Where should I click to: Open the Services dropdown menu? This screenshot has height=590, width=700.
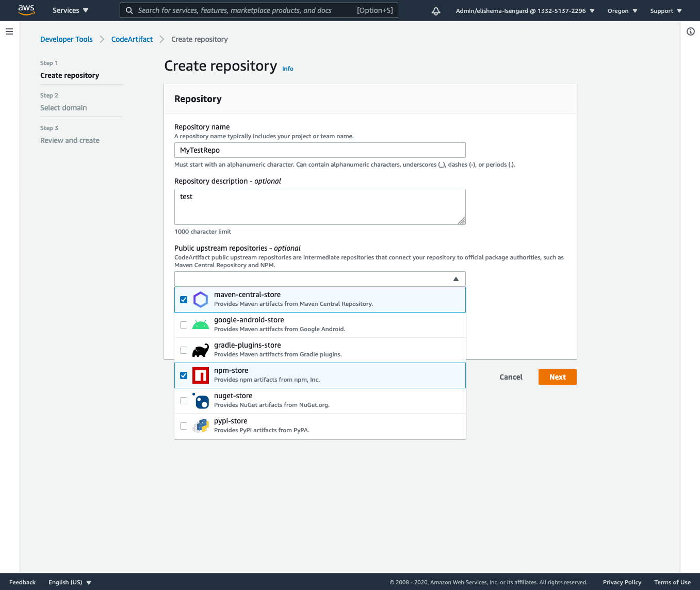pyautogui.click(x=71, y=10)
